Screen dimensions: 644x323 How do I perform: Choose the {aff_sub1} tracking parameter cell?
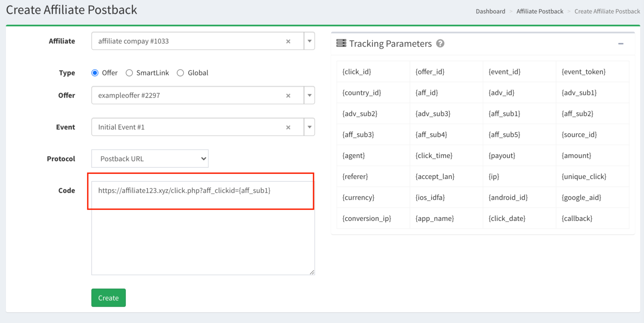(504, 114)
